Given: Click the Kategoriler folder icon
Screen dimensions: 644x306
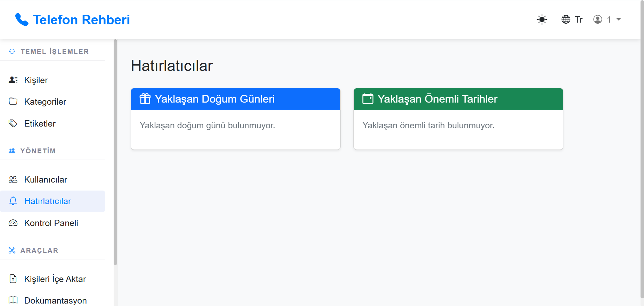Looking at the screenshot, I should 13,102.
